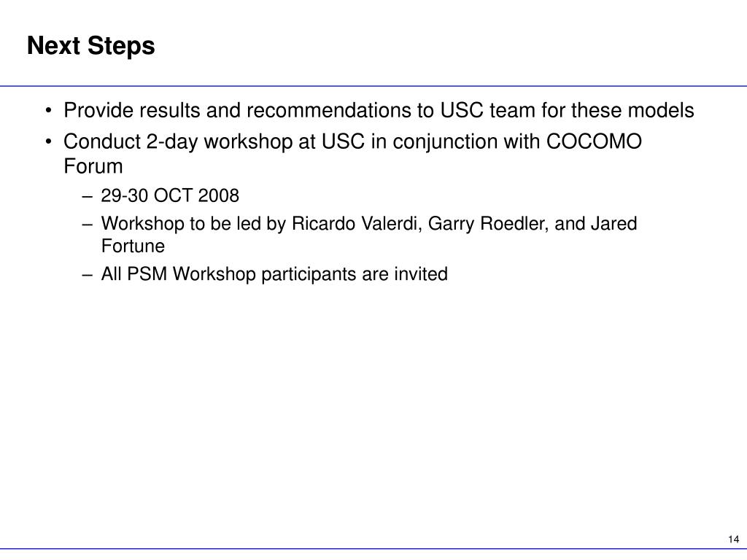
Task: Select "All PSM Workshop participants are invited" line
Action: (x=274, y=274)
